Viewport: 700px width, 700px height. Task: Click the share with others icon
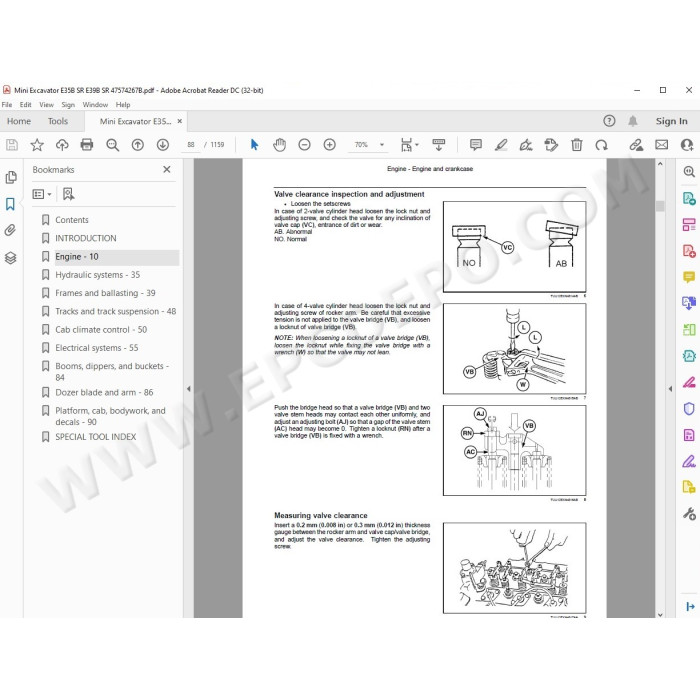687,145
